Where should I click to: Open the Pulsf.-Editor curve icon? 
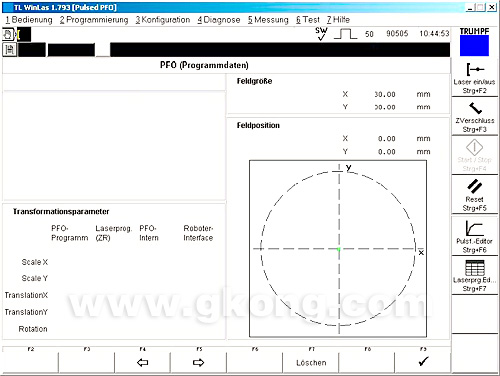pyautogui.click(x=474, y=228)
